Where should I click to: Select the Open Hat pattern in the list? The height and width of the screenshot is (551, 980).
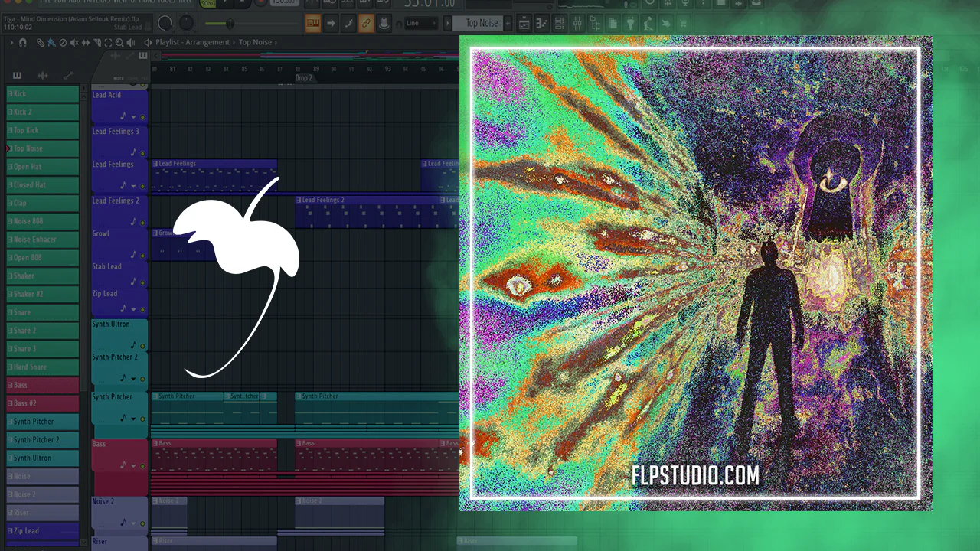43,167
